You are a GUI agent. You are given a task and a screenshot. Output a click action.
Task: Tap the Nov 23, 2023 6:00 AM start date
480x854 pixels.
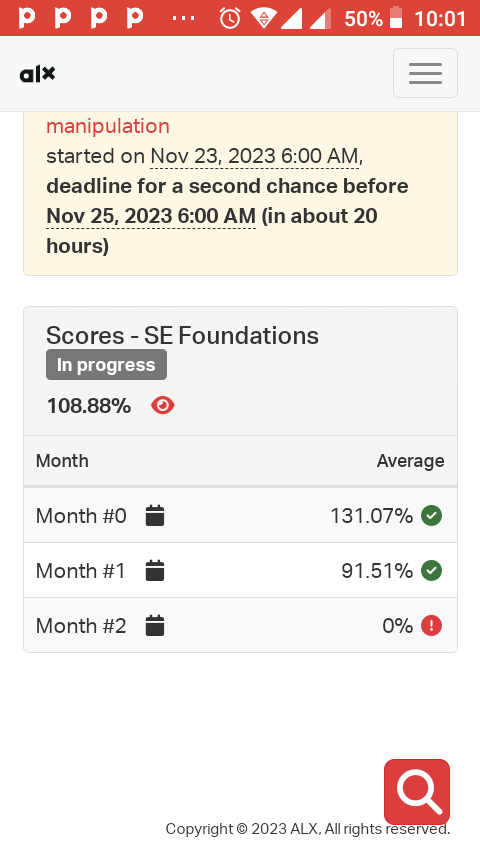[x=254, y=156]
